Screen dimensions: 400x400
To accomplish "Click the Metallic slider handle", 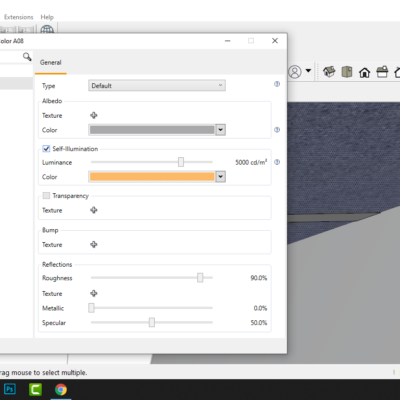I will click(x=91, y=308).
